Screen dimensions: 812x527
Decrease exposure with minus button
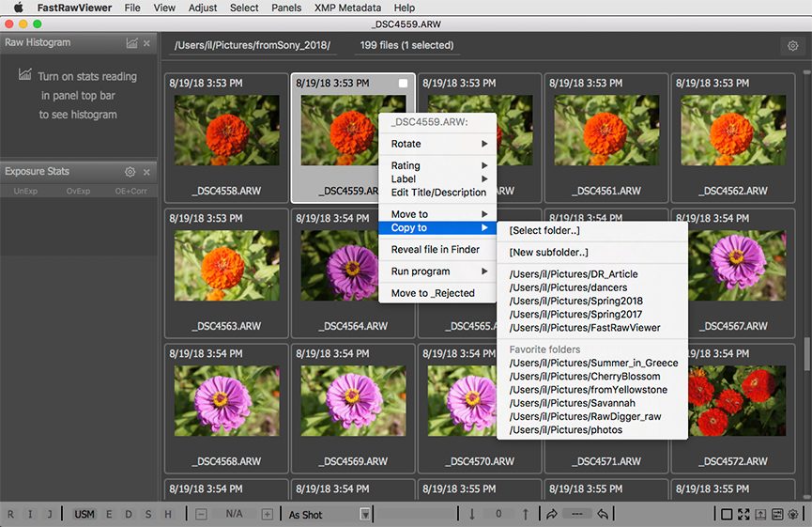202,514
